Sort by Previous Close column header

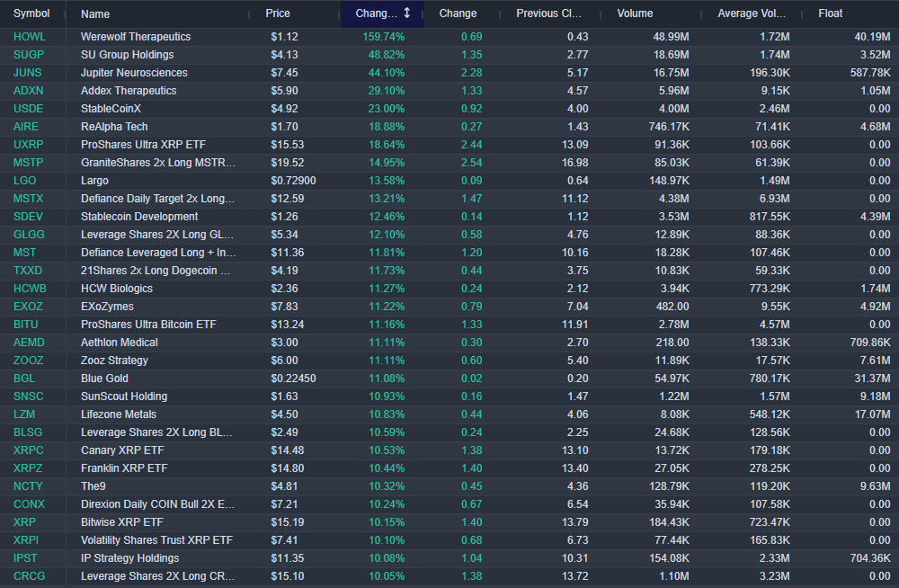pos(548,13)
